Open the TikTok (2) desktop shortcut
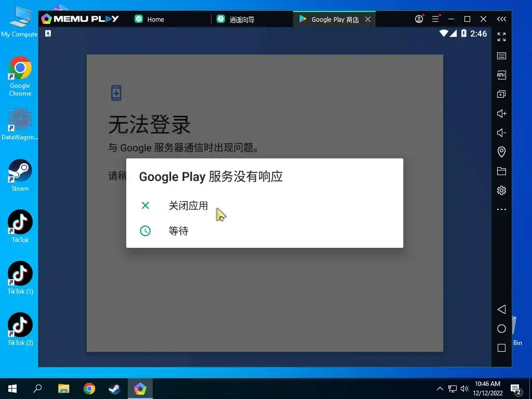This screenshot has height=399, width=532. pos(20,329)
